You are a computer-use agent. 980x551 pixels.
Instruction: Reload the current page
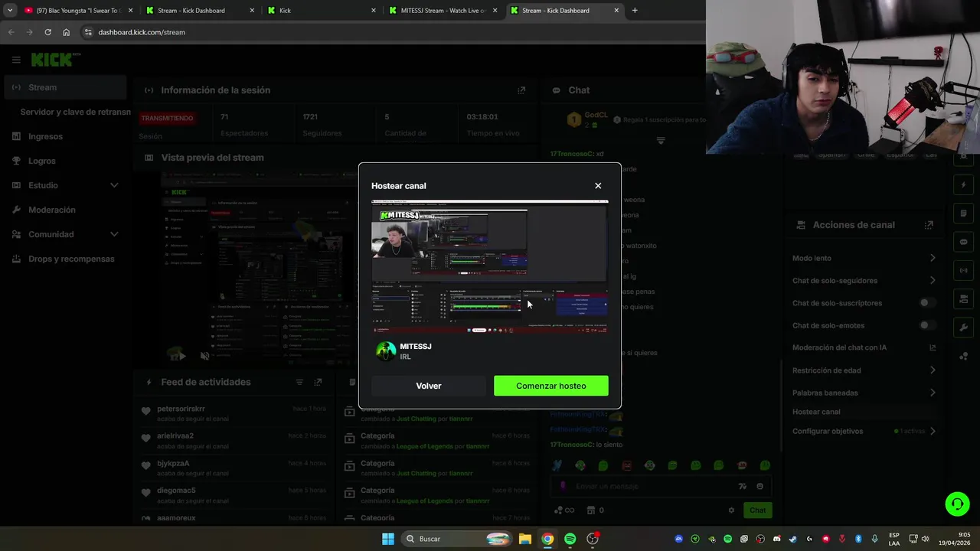point(47,32)
